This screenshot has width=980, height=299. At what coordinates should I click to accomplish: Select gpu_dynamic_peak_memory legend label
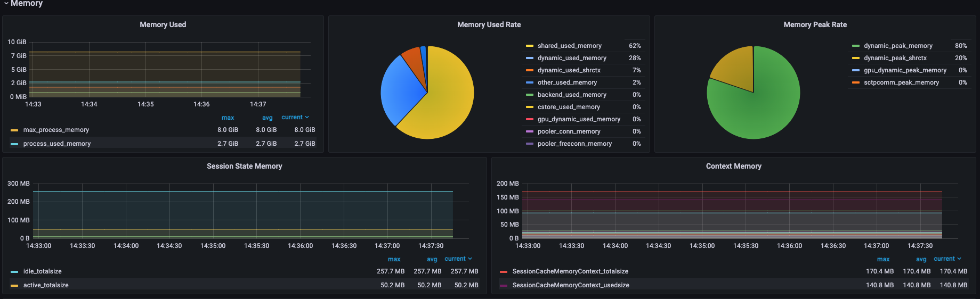click(x=905, y=70)
